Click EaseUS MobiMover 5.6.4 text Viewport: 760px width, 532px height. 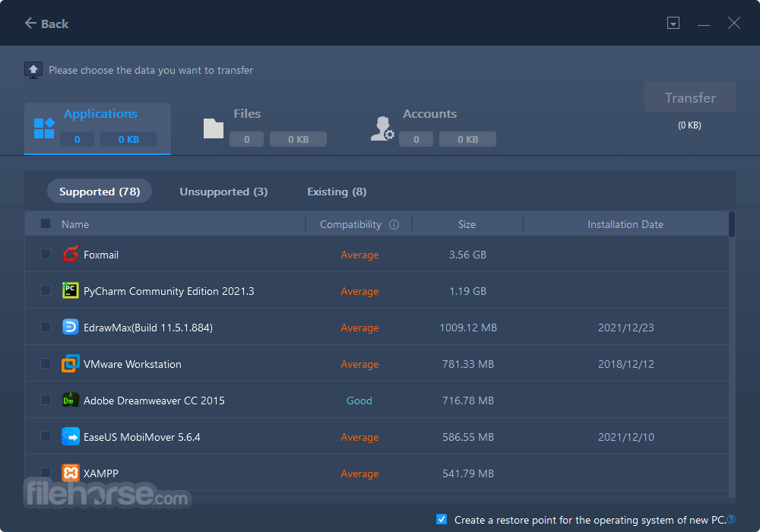pyautogui.click(x=141, y=437)
